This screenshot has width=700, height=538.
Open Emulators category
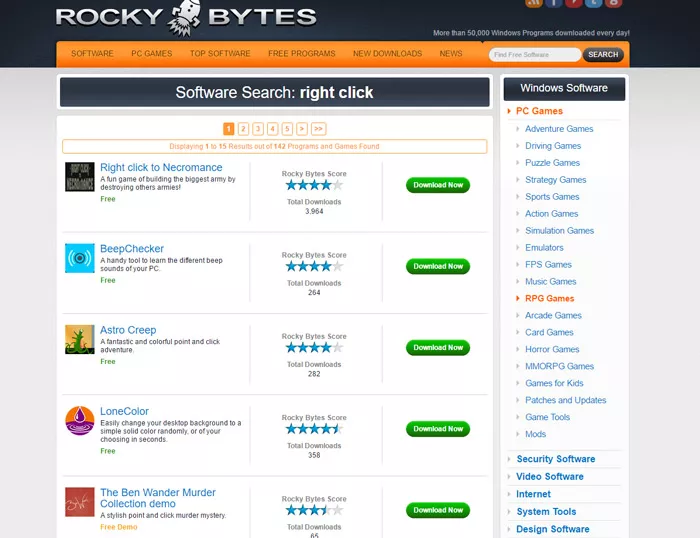(544, 247)
